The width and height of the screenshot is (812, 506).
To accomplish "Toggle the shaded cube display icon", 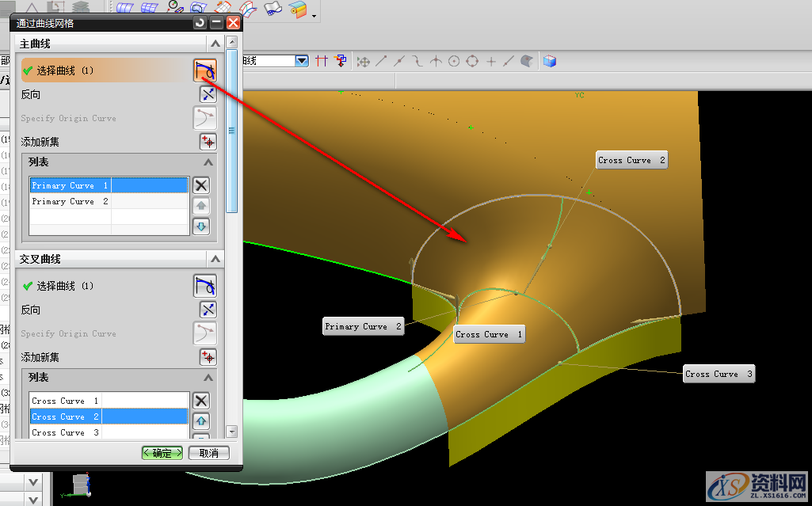I will 550,61.
